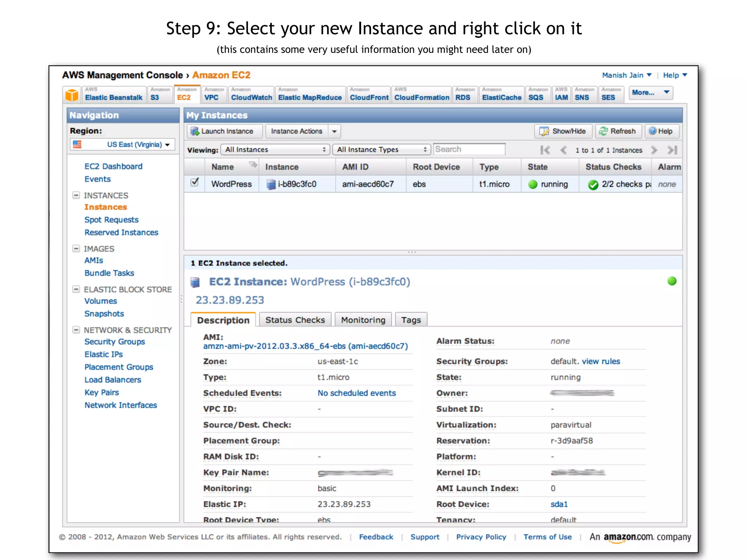Click the Show/Hide columns button

pyautogui.click(x=563, y=131)
